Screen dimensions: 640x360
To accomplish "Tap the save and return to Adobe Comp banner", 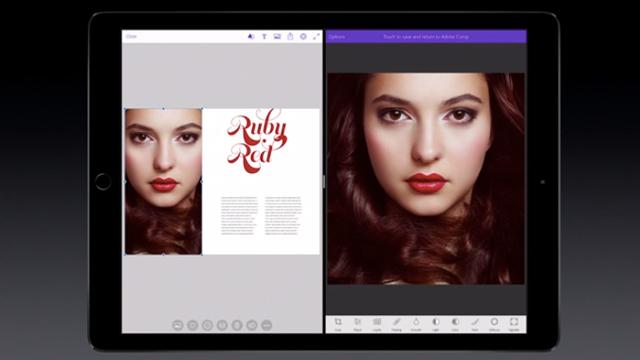I will pos(426,36).
